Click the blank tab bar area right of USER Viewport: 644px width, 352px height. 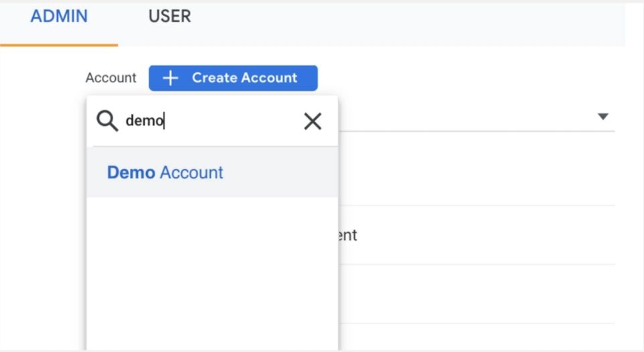tap(402, 20)
